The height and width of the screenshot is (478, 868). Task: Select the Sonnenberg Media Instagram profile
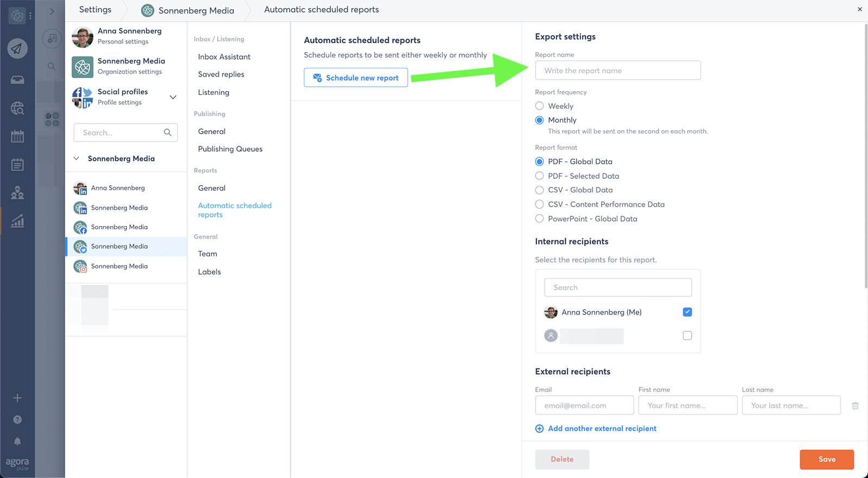click(126, 266)
